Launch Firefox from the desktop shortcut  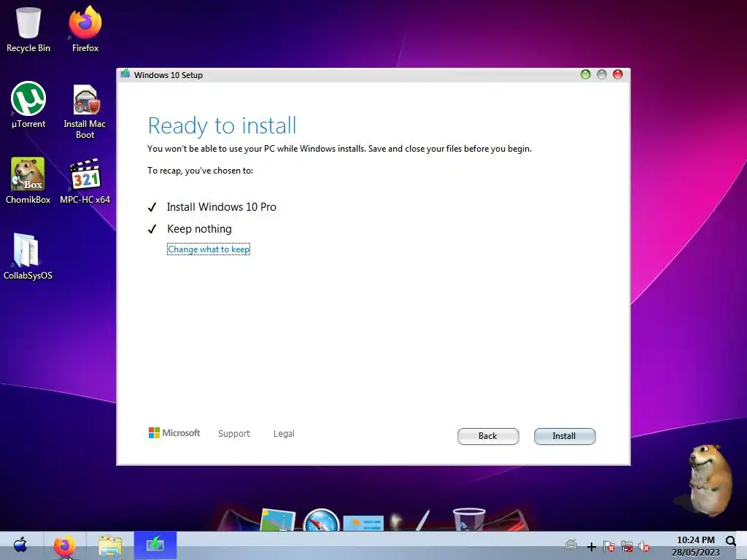[85, 29]
